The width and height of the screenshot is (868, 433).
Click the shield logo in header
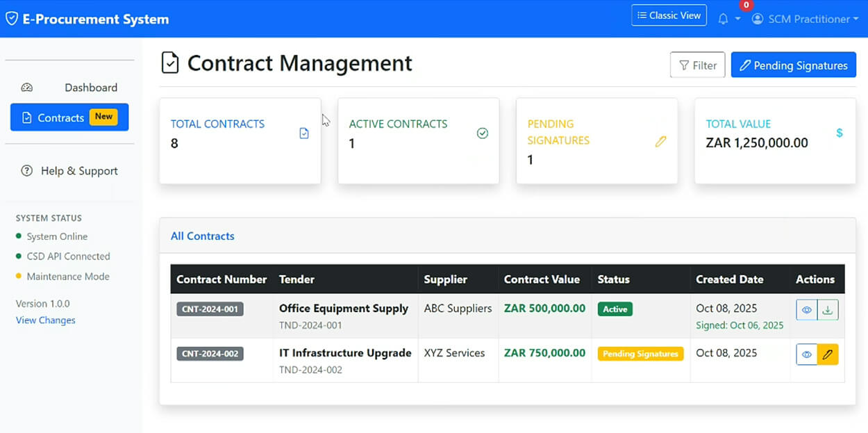[x=11, y=19]
